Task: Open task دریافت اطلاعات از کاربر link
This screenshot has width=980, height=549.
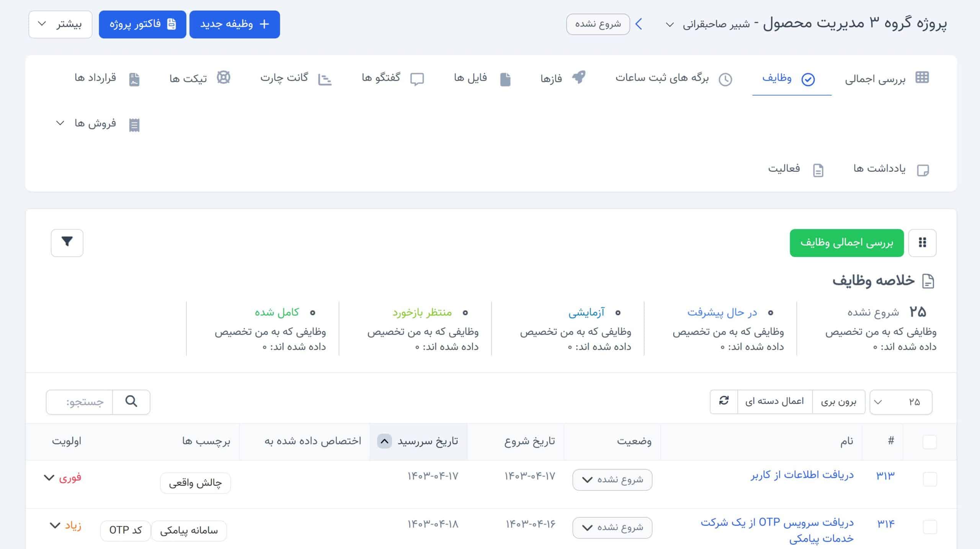Action: point(802,475)
